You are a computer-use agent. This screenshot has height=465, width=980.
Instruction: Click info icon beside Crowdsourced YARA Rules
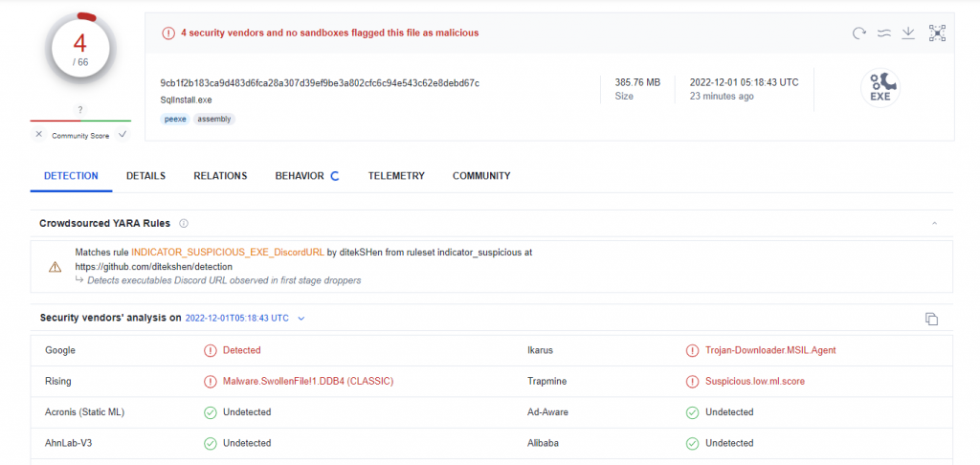click(184, 223)
